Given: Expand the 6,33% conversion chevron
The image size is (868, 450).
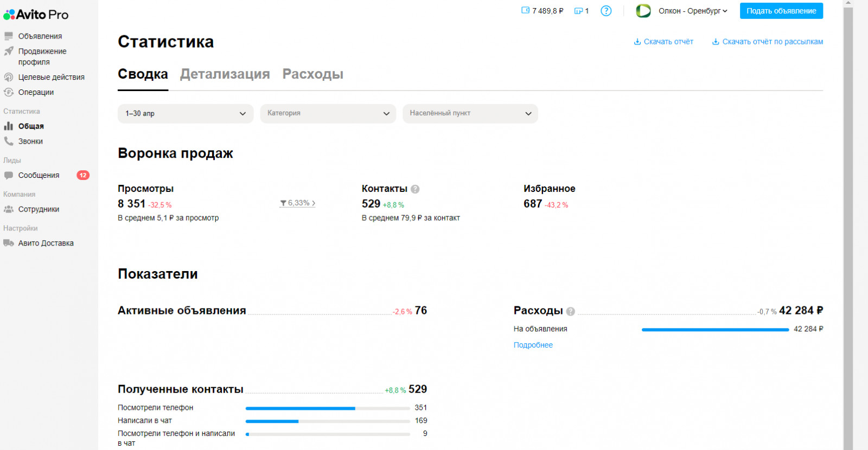Looking at the screenshot, I should [x=314, y=203].
